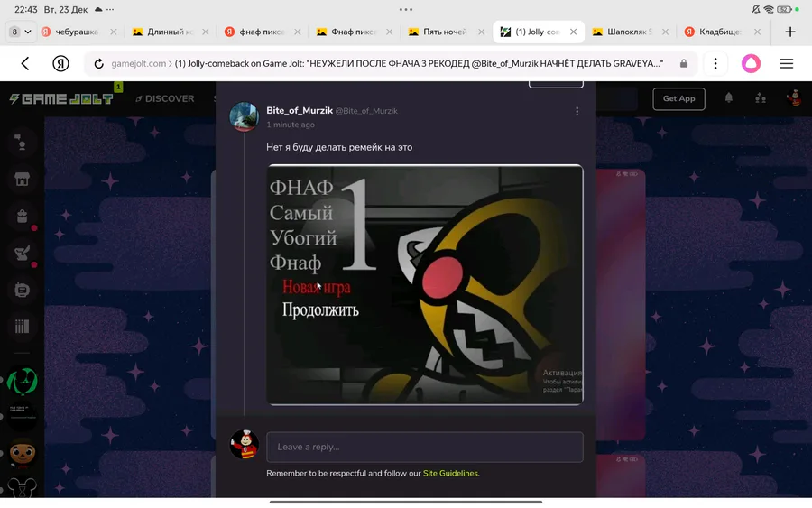Click the address bar lock icon
This screenshot has width=812, height=508.
(x=684, y=64)
